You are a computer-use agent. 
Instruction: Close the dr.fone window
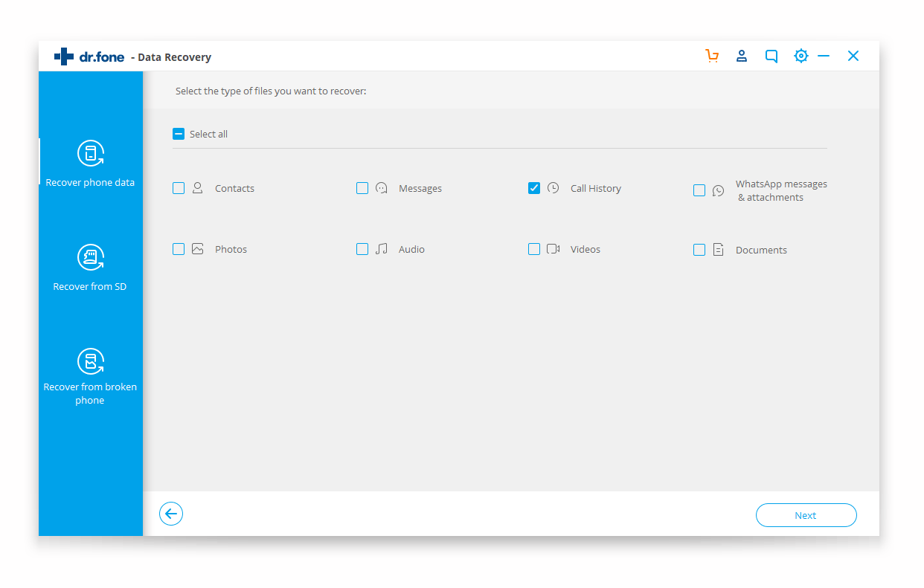pos(853,56)
